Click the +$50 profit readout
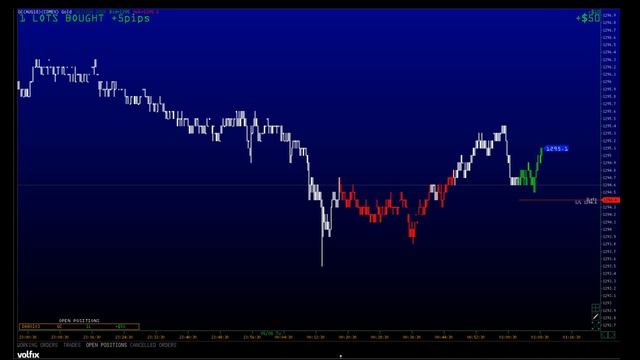The height and width of the screenshot is (360, 640). (588, 18)
